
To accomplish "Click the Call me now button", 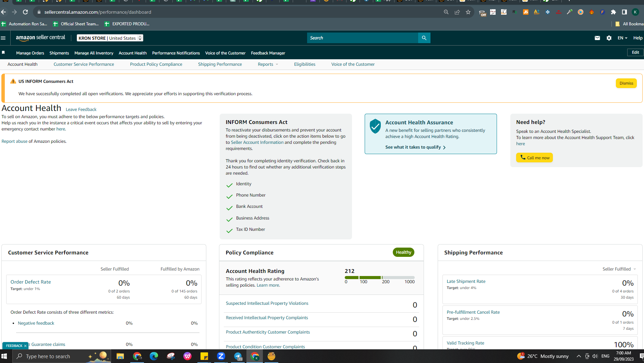I will (x=535, y=158).
